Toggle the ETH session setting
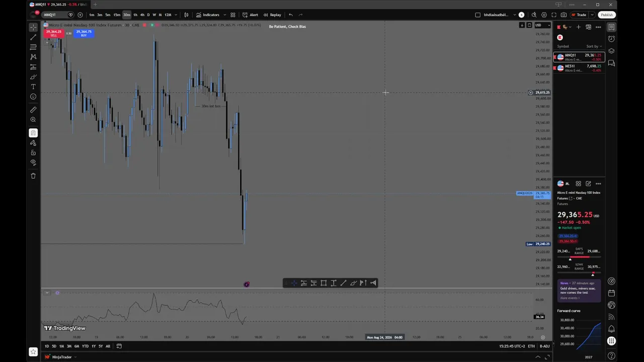The height and width of the screenshot is (362, 644). coord(531,346)
